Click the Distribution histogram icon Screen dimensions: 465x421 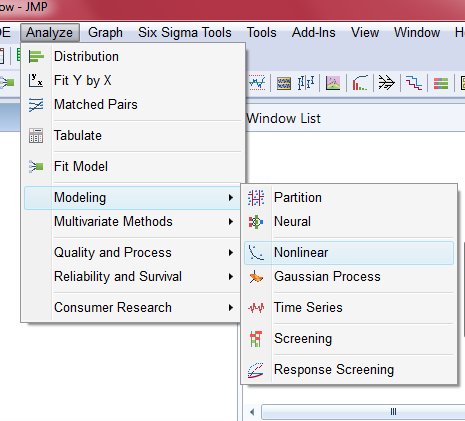click(36, 56)
